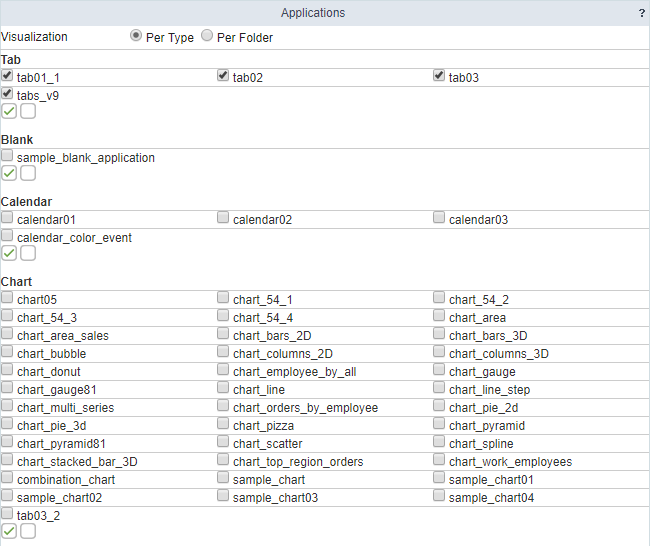Uncheck the tab01_1 checkbox
This screenshot has height=546, width=650.
click(x=8, y=76)
